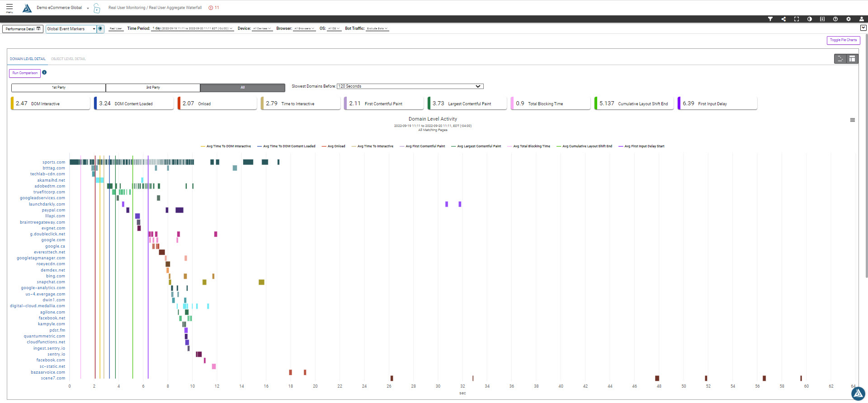The width and height of the screenshot is (868, 403).
Task: Click the unlocked padlock icon
Action: 97,8
